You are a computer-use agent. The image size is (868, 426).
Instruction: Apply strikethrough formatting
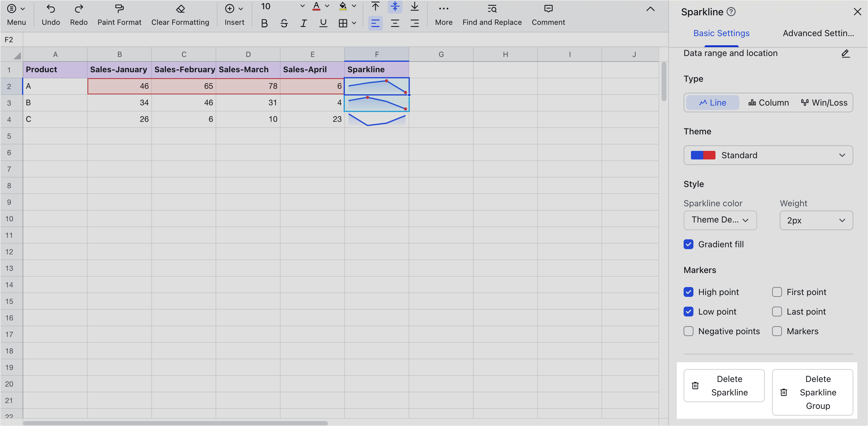[x=284, y=23]
